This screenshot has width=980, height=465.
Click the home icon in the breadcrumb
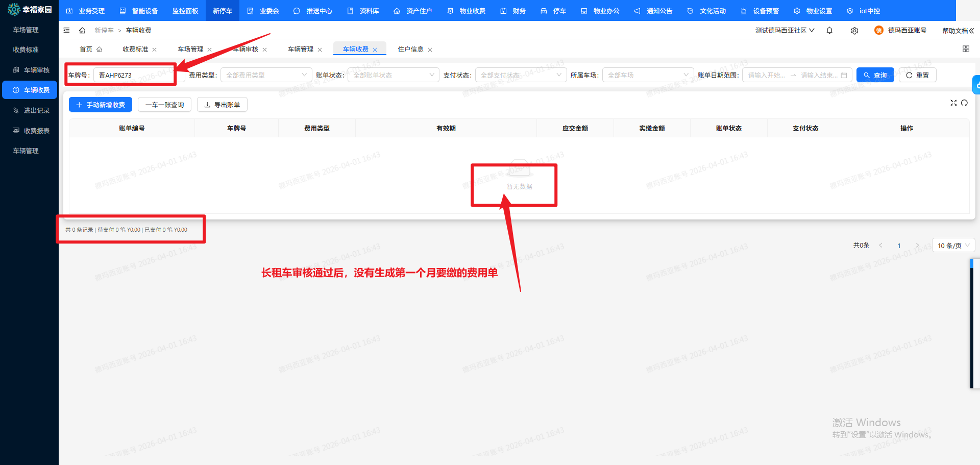coord(82,30)
